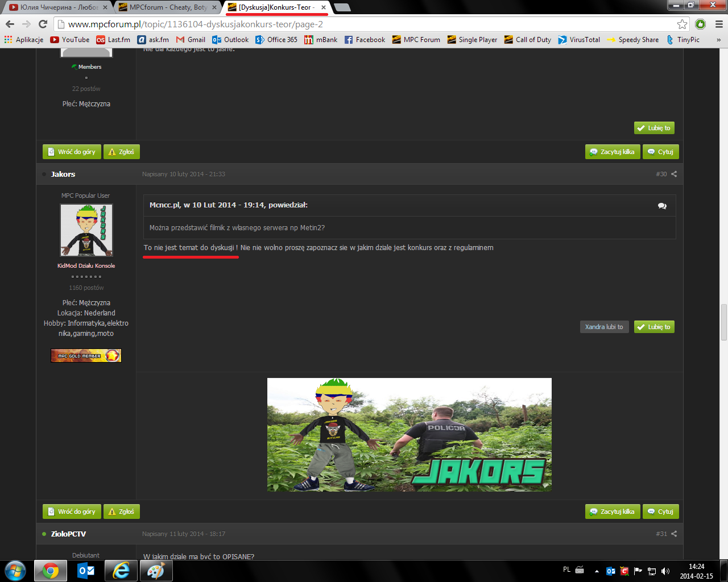Open post number #30 permalink
This screenshot has width=728, height=582.
(x=661, y=174)
